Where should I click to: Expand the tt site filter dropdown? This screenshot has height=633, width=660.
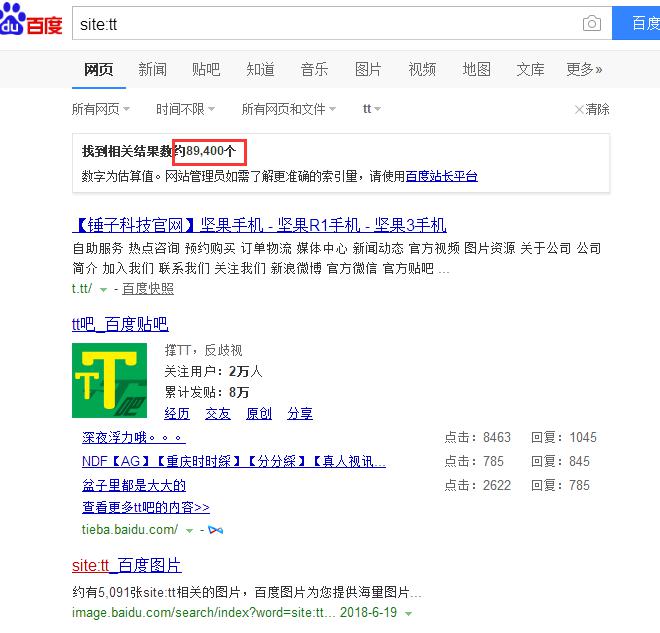[372, 109]
